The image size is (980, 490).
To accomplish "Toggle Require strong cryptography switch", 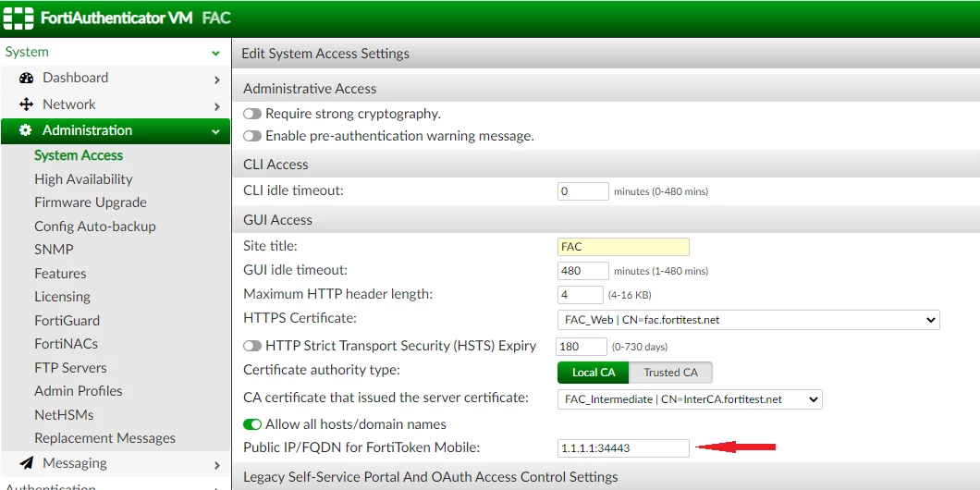I will click(x=252, y=115).
